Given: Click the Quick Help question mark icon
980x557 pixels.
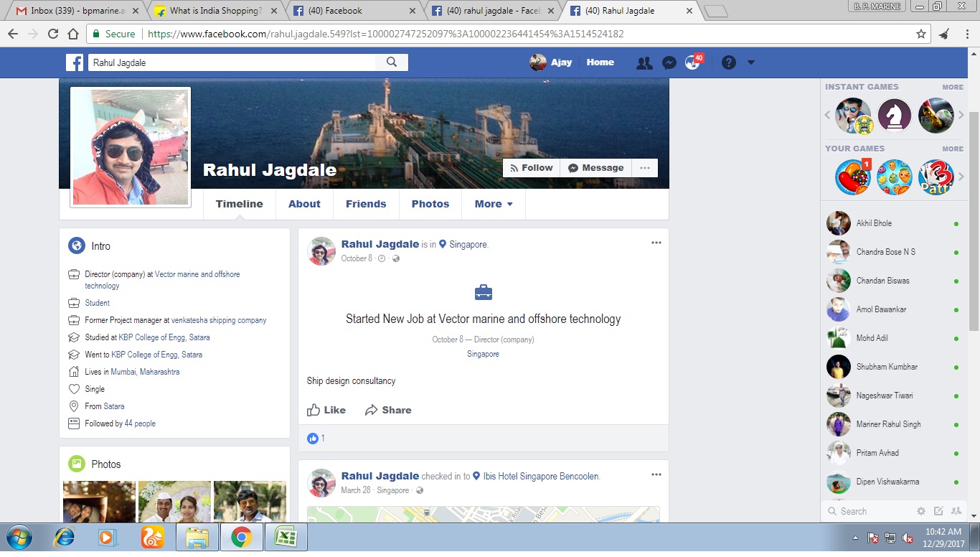Looking at the screenshot, I should point(729,62).
